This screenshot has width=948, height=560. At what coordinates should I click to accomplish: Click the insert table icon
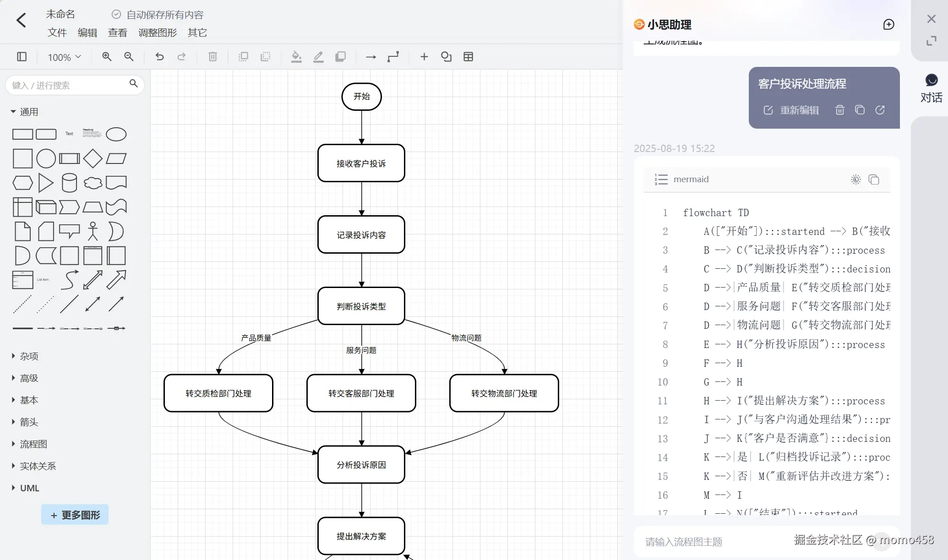click(x=468, y=57)
